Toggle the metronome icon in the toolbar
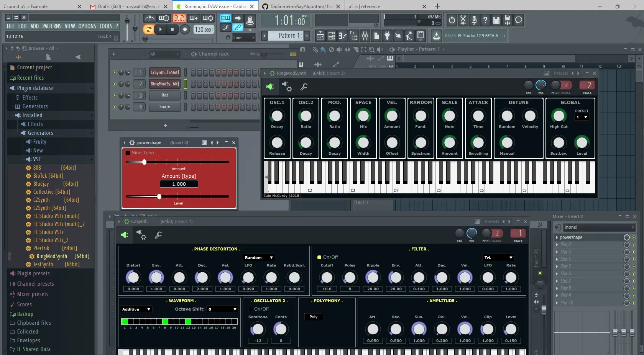 pyautogui.click(x=149, y=18)
